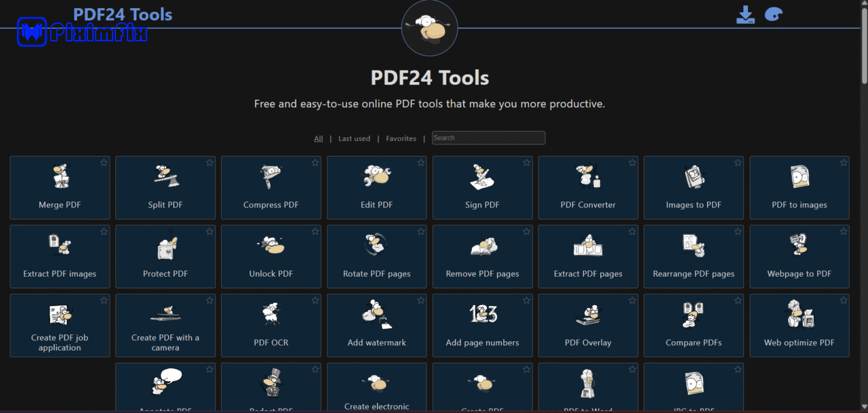This screenshot has width=868, height=413.
Task: Open the Merge PDF tool
Action: coord(60,188)
